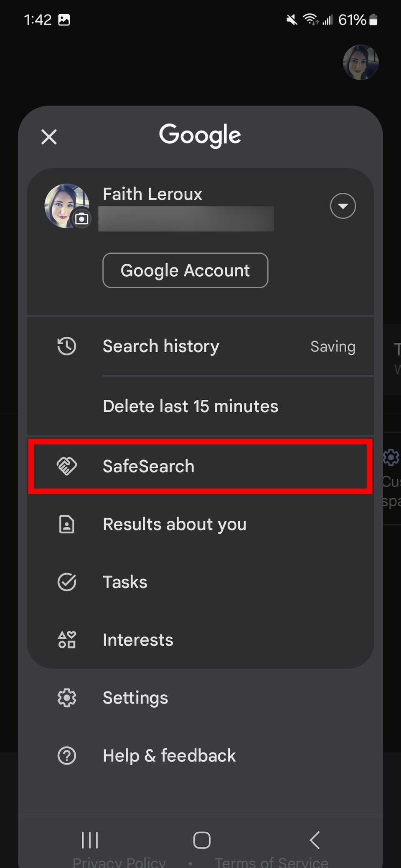The width and height of the screenshot is (401, 868).
Task: Tap the profile avatar in the top right
Action: coord(360,62)
